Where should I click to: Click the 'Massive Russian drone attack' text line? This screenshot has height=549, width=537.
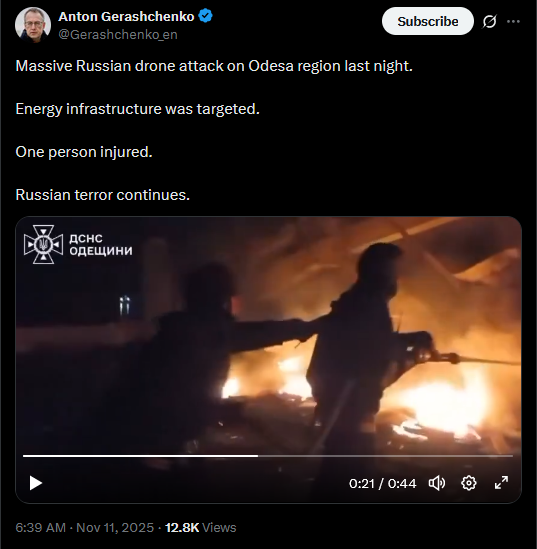[214, 66]
